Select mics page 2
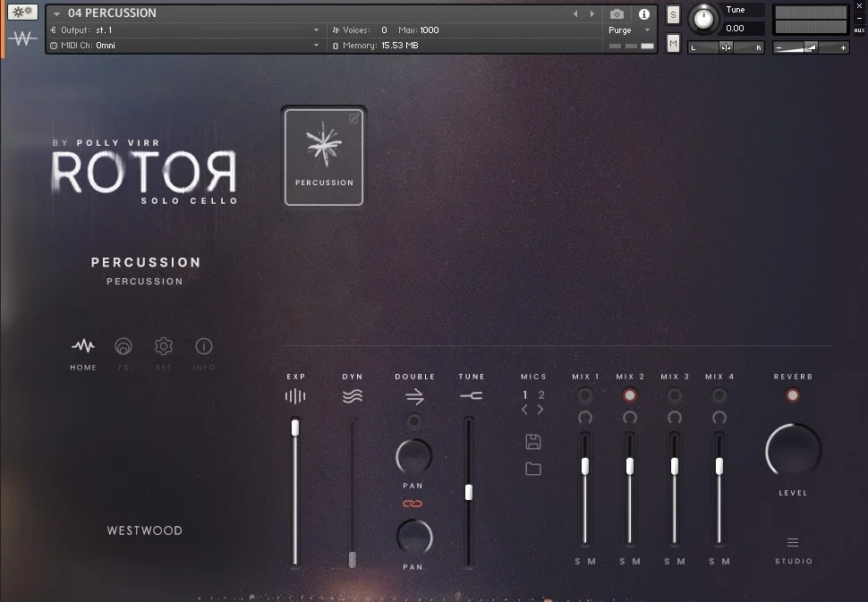 (x=541, y=395)
